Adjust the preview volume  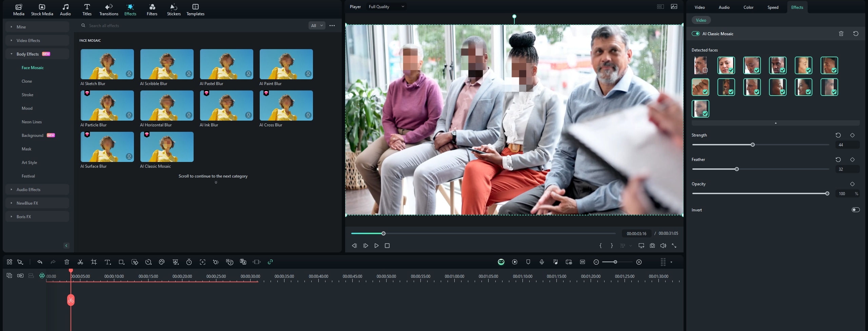point(663,246)
